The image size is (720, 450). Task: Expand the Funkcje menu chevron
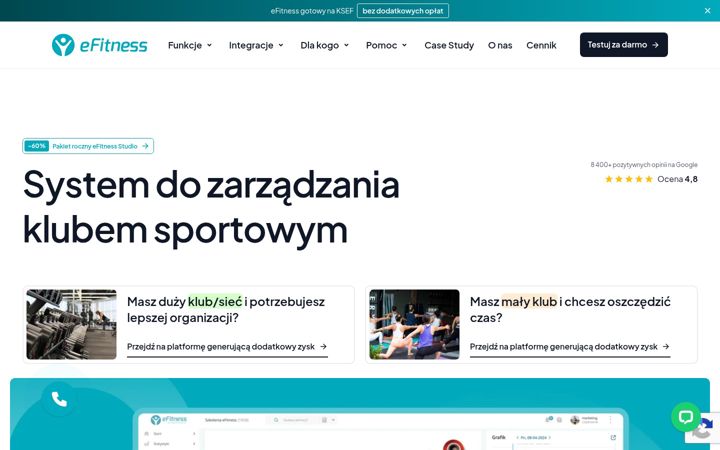click(x=209, y=45)
